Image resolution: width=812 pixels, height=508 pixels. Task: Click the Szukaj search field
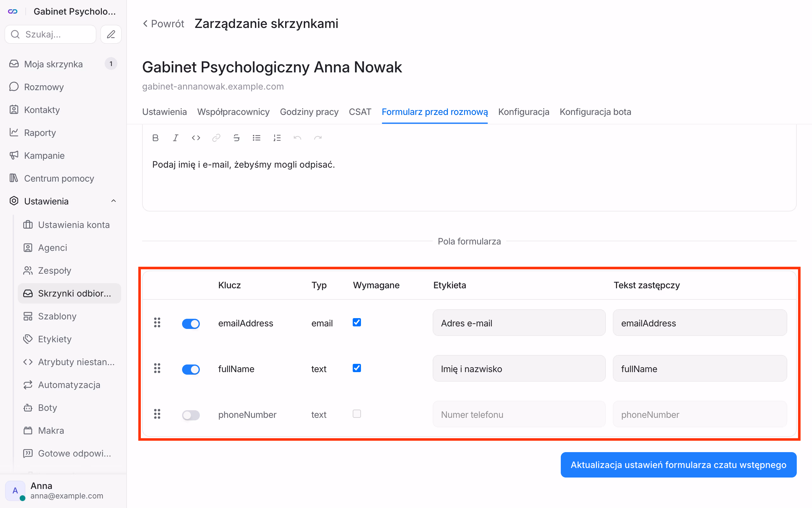click(x=50, y=34)
